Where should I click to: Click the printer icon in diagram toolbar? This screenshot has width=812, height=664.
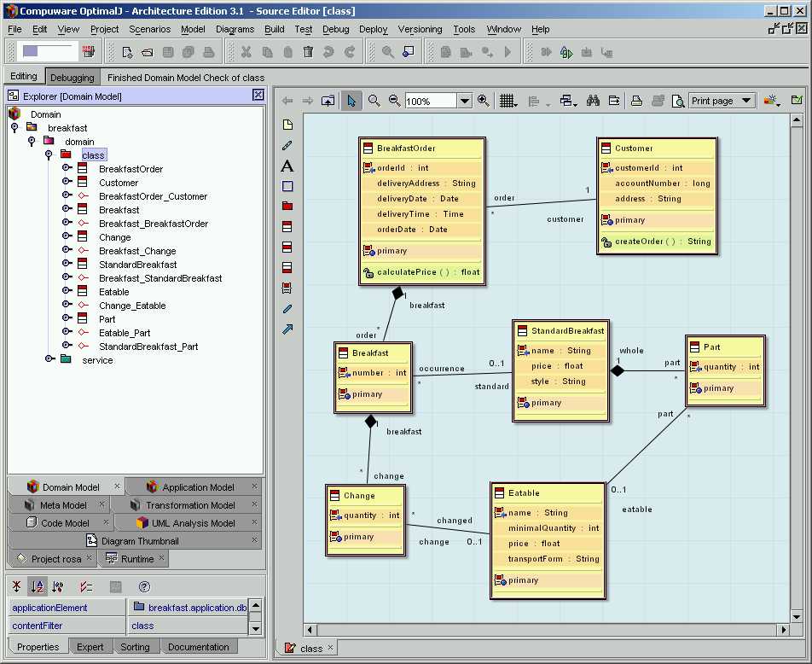pyautogui.click(x=636, y=101)
